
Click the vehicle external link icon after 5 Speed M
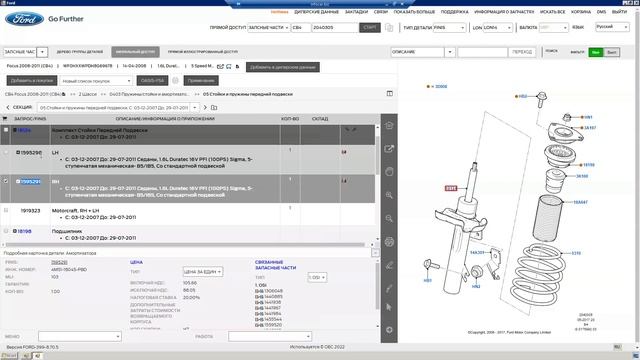point(220,66)
